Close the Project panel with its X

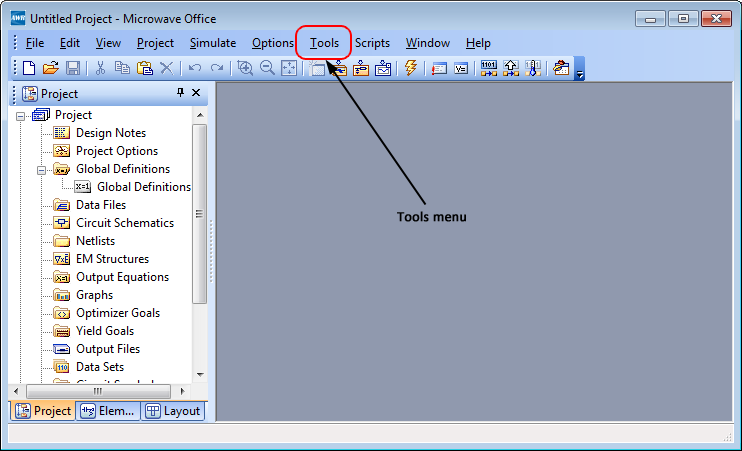pyautogui.click(x=196, y=93)
